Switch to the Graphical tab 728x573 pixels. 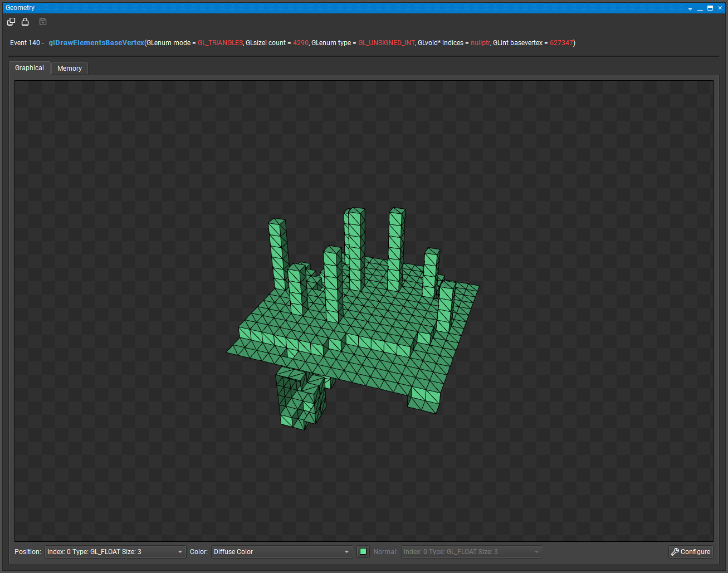(30, 68)
